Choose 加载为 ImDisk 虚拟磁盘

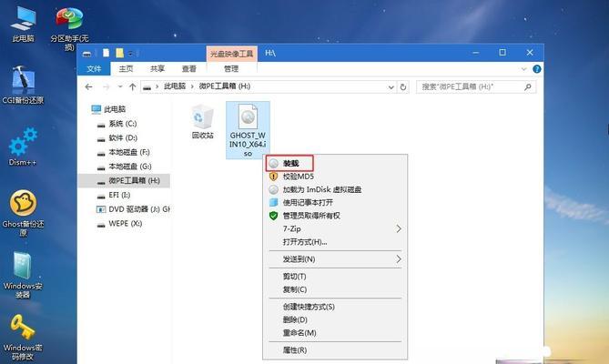click(x=335, y=189)
